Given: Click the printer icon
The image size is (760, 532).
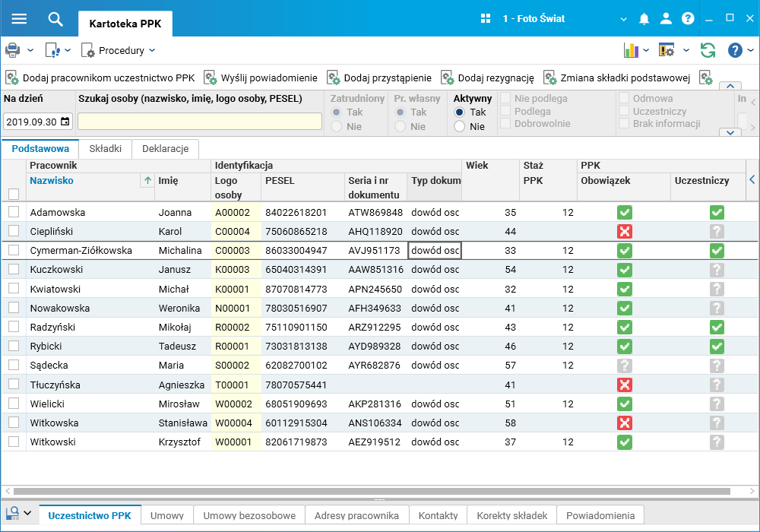Looking at the screenshot, I should coord(13,50).
